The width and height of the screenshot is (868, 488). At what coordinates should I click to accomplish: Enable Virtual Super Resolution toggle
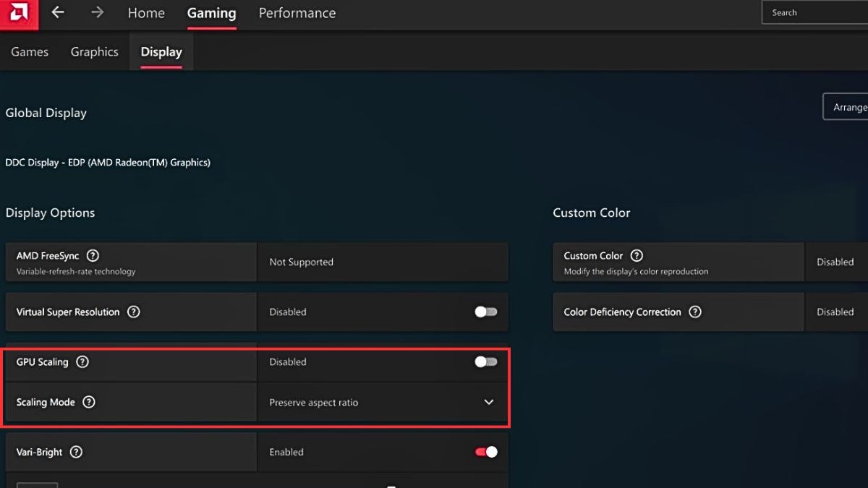click(x=486, y=312)
